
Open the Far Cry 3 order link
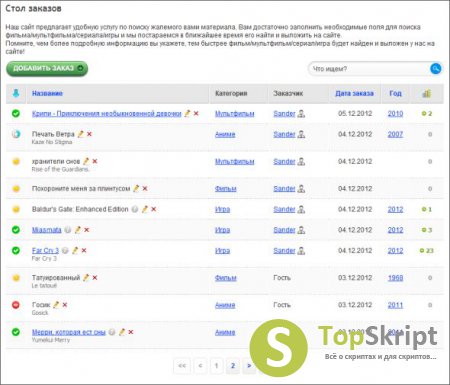[x=45, y=250]
